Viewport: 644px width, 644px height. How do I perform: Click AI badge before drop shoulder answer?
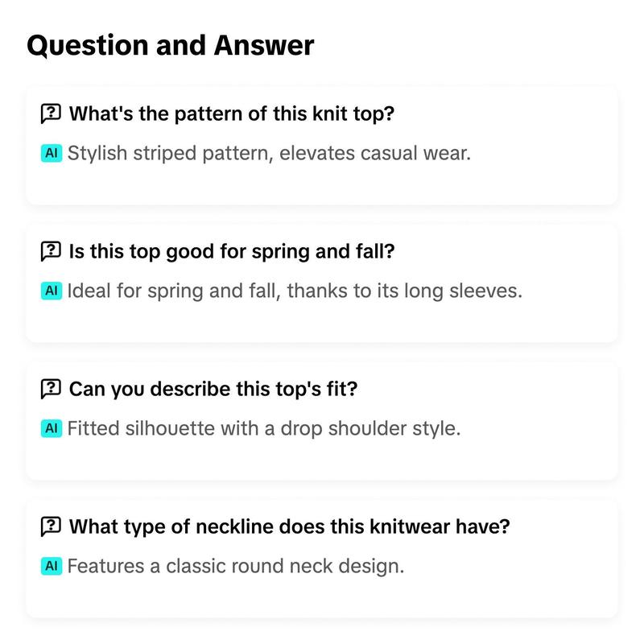[52, 428]
